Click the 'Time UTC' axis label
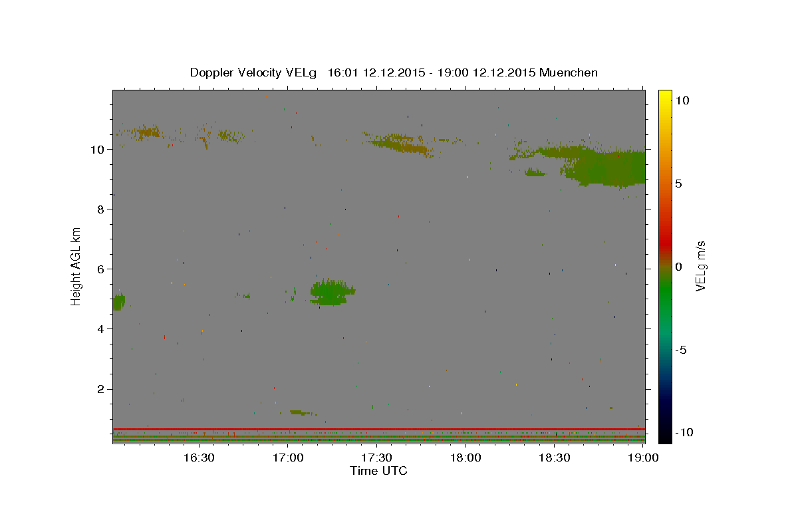The height and width of the screenshot is (532, 798). pos(378,471)
